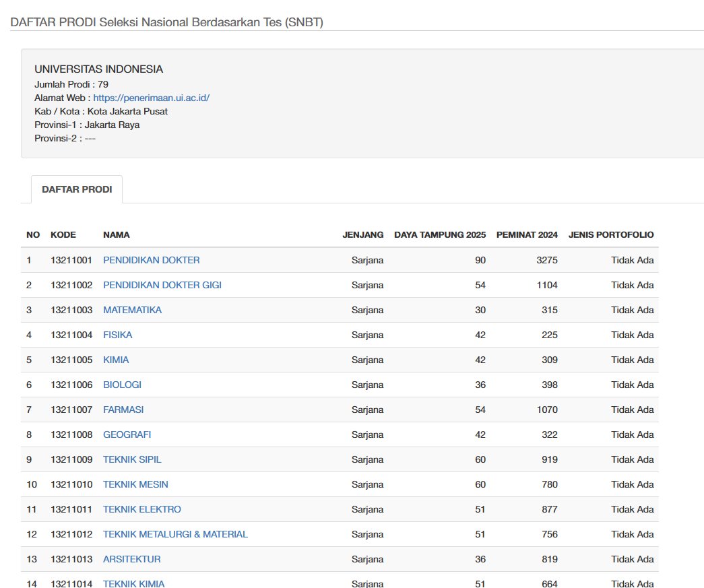The image size is (704, 588).
Task: Select code cell 13211007
Action: [x=71, y=410]
